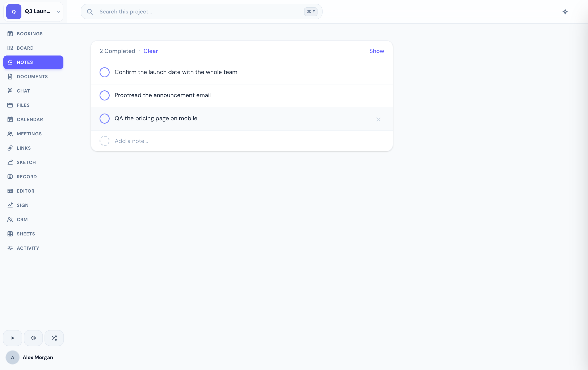Click the ⌘ F shortcut badge
Image resolution: width=588 pixels, height=370 pixels.
(x=311, y=12)
